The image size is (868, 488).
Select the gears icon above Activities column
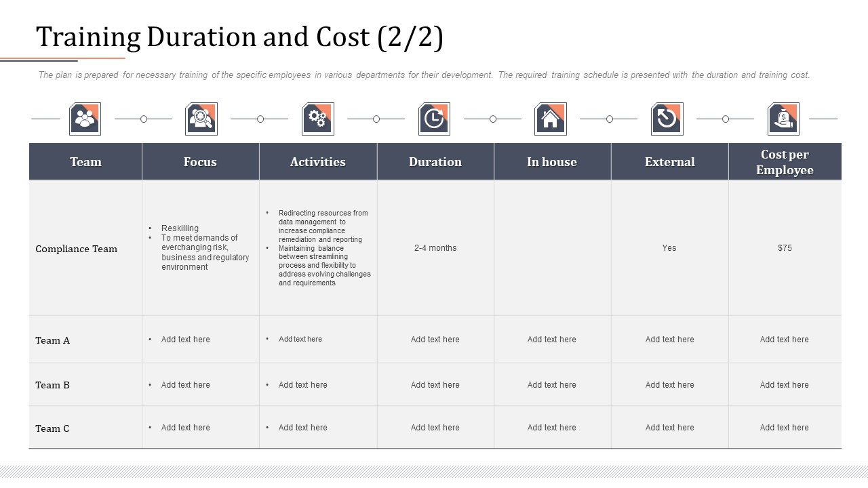pyautogui.click(x=318, y=119)
